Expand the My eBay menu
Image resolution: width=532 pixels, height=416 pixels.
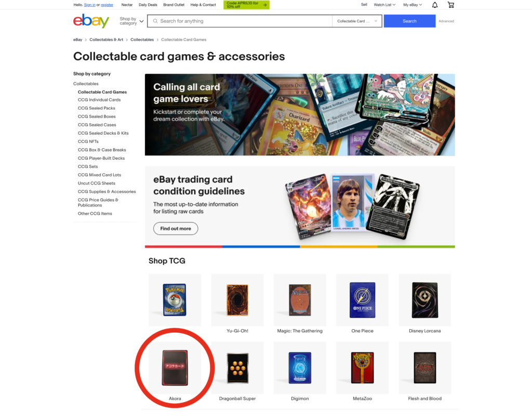point(412,5)
